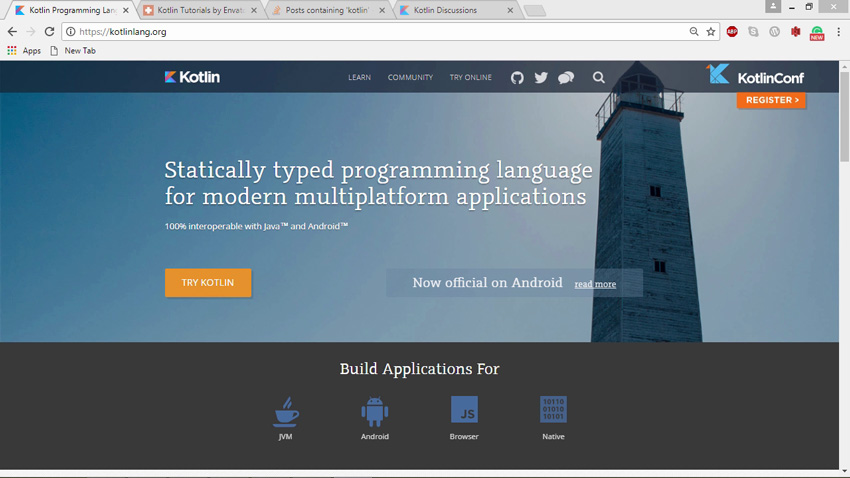Click the REGISTER button

[x=771, y=100]
